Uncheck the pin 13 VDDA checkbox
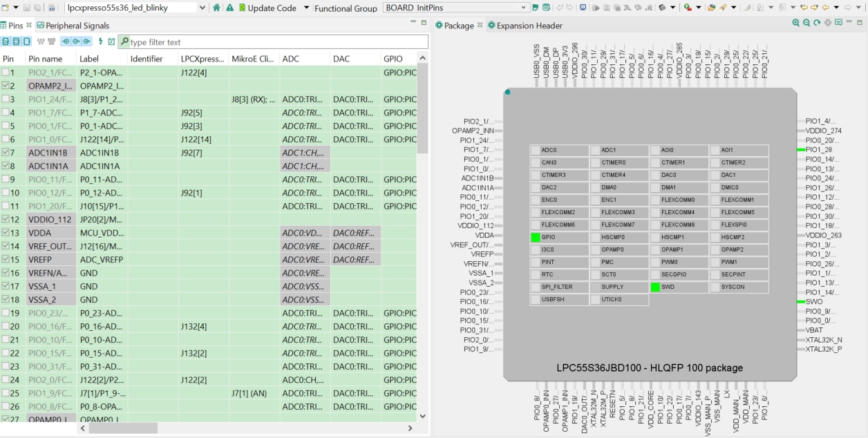 point(6,233)
